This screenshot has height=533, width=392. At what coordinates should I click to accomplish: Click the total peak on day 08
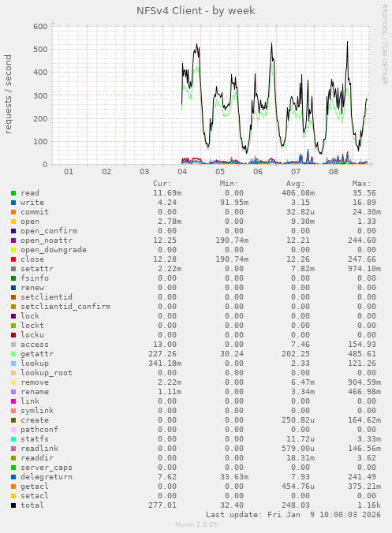(x=347, y=42)
